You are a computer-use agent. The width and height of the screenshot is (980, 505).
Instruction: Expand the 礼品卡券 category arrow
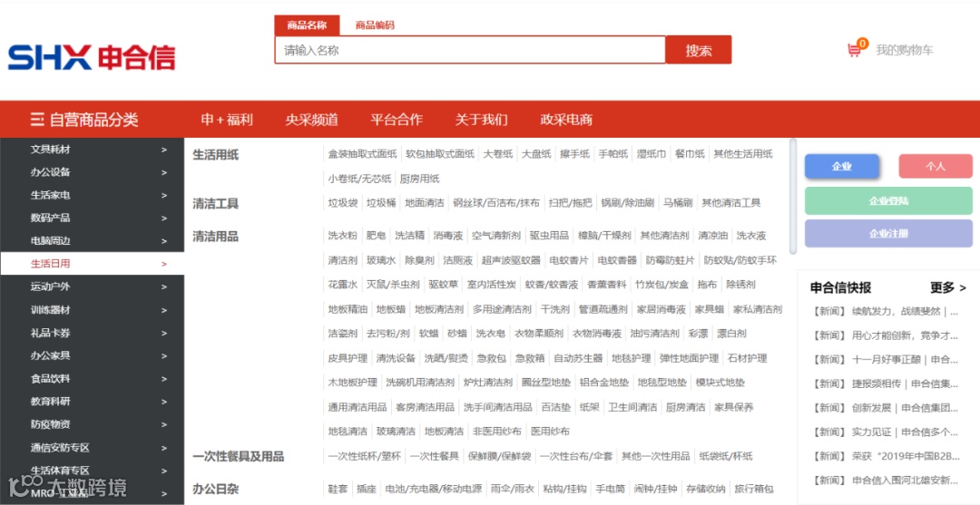163,333
